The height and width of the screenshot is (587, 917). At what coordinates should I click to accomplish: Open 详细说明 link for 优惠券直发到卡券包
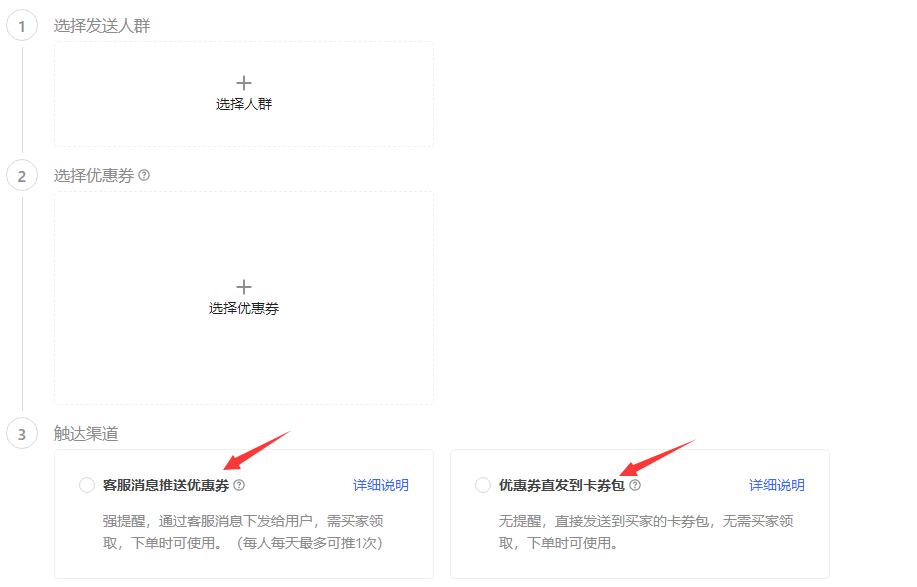click(777, 485)
